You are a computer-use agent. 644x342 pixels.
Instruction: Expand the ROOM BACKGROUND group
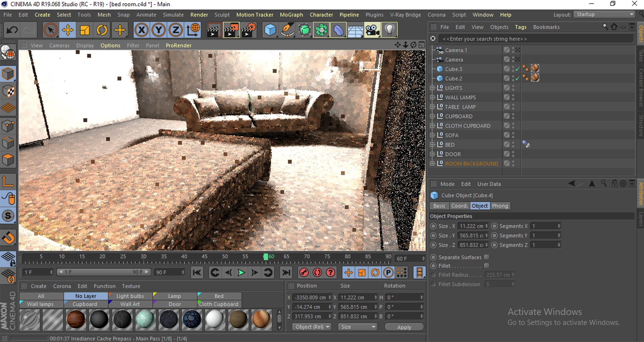click(x=432, y=163)
